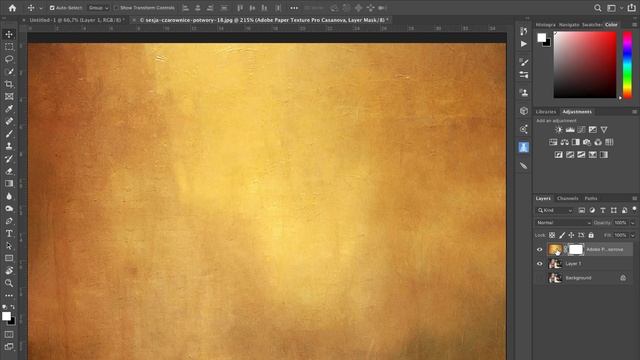Pick a color in the color field
640x360 pixels.
click(585, 65)
